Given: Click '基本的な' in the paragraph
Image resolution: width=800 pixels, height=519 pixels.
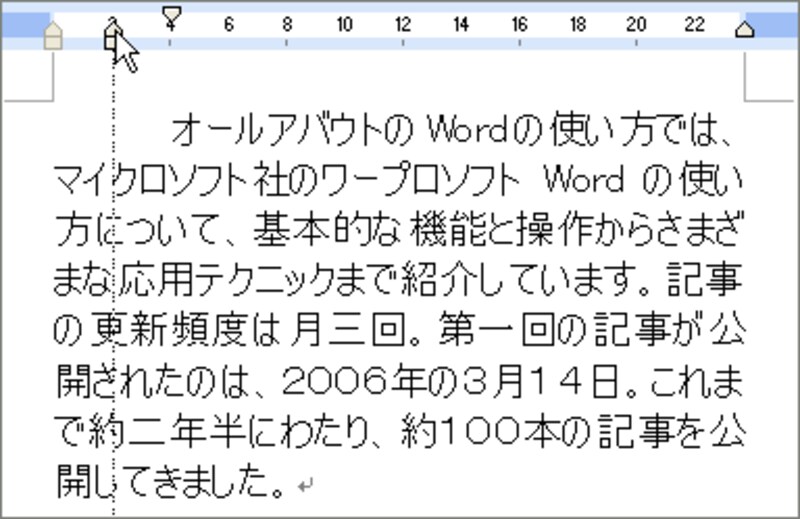Looking at the screenshot, I should (327, 230).
